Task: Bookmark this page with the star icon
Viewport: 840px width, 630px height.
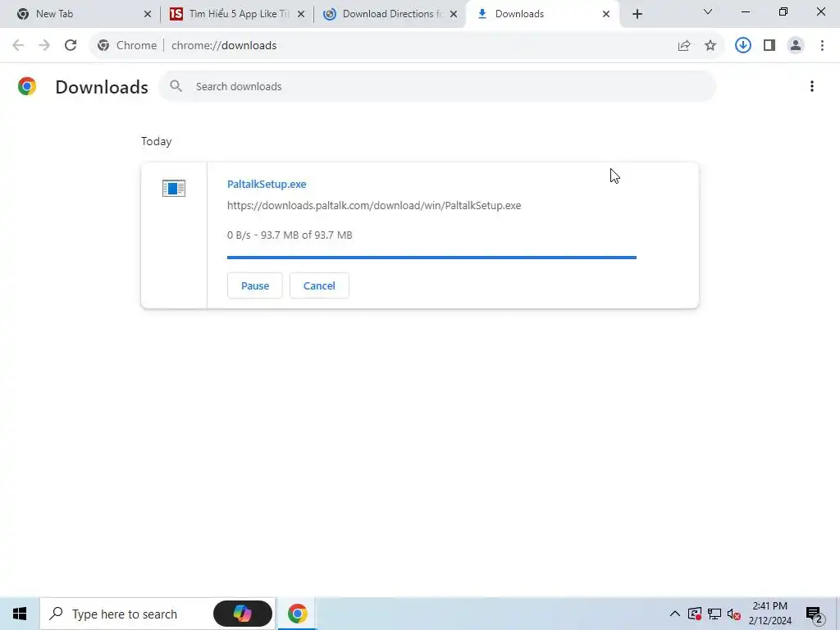Action: pos(710,46)
